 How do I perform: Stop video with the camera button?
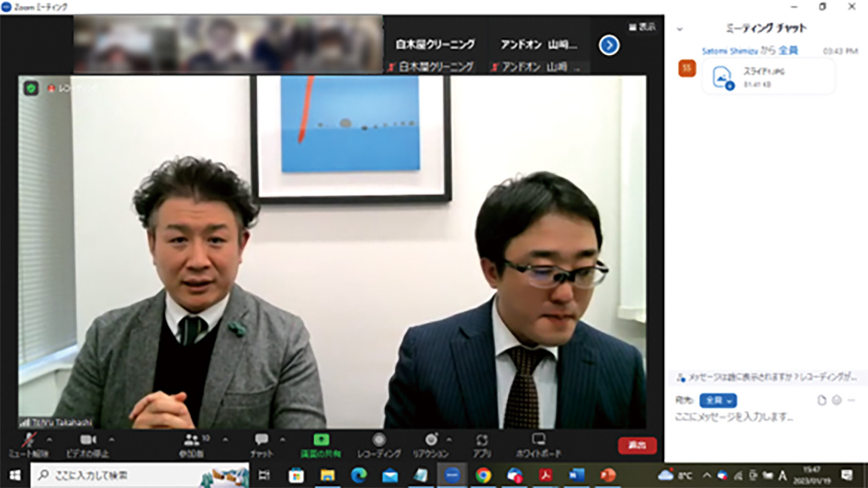(89, 444)
